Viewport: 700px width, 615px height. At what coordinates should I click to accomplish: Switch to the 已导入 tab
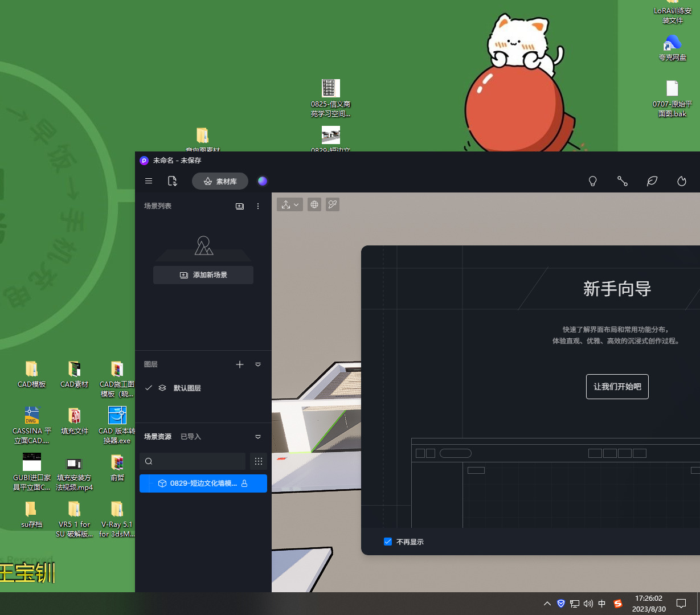pyautogui.click(x=191, y=437)
